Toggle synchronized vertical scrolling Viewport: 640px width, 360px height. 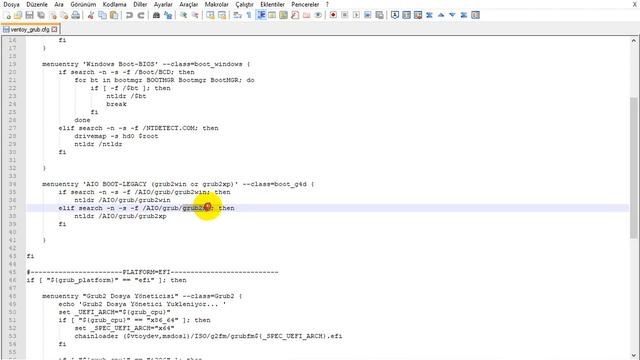(x=210, y=15)
